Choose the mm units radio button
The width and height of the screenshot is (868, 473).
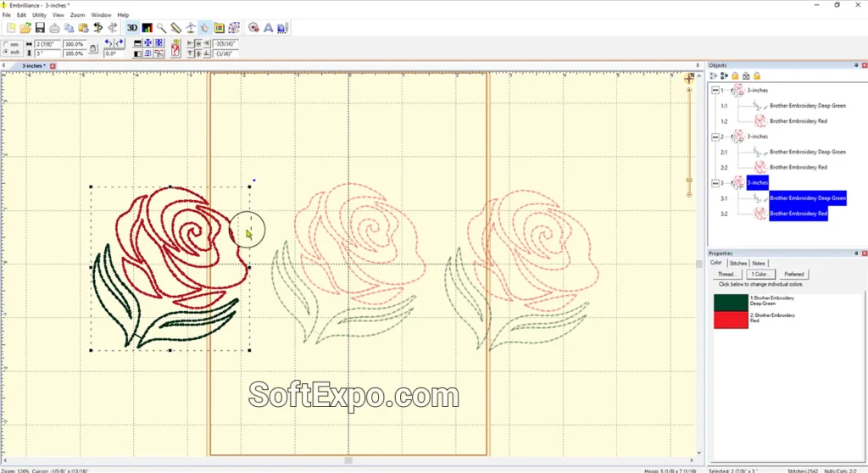pyautogui.click(x=6, y=44)
